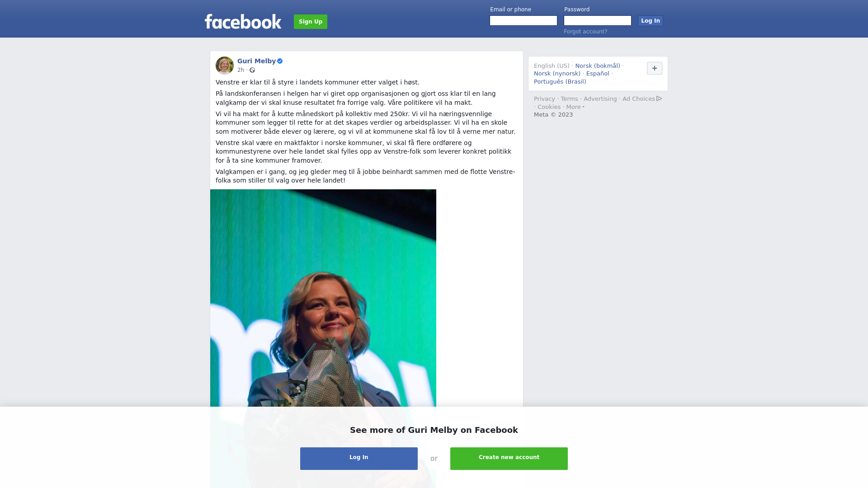
Task: Switch language to Norsk (nynorsk)
Action: point(557,74)
